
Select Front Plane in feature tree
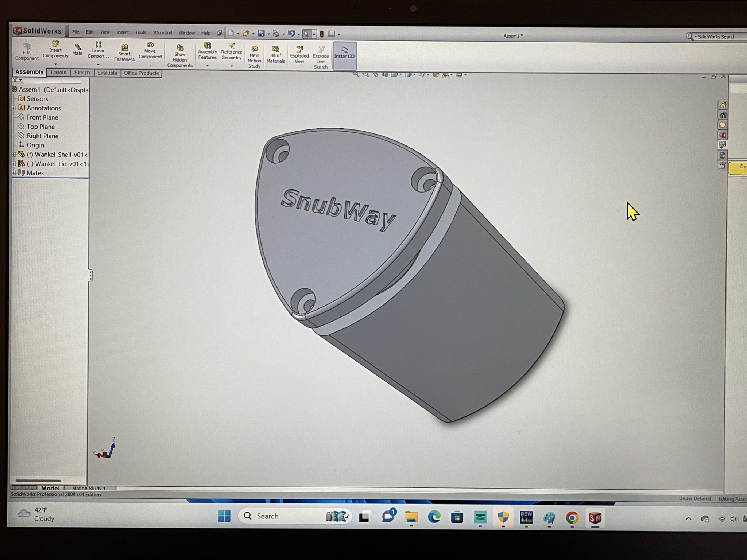(42, 117)
